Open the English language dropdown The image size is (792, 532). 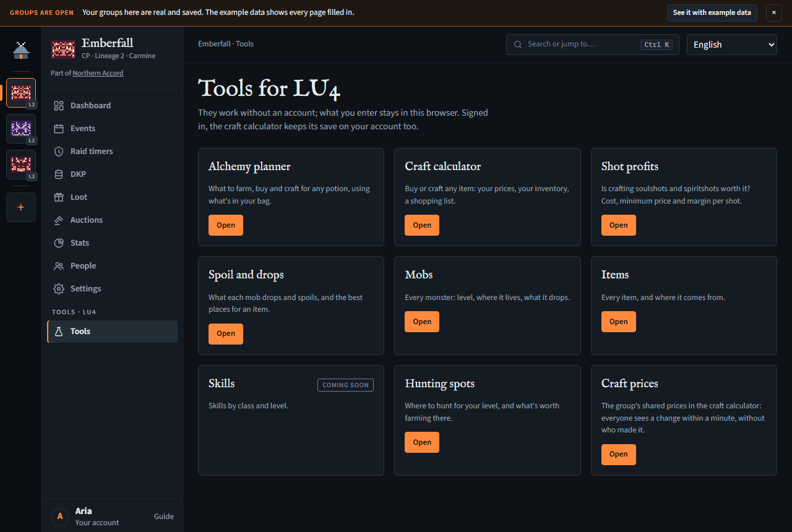tap(732, 45)
